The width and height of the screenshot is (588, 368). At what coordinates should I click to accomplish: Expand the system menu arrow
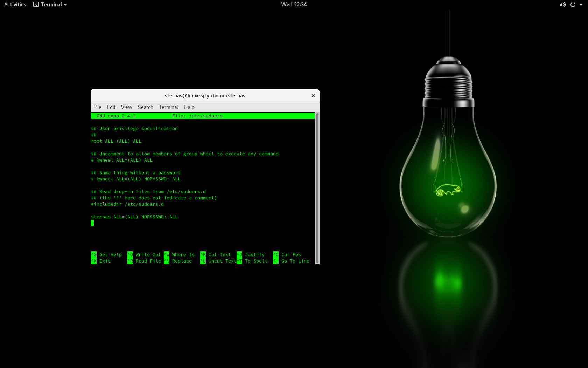click(581, 5)
